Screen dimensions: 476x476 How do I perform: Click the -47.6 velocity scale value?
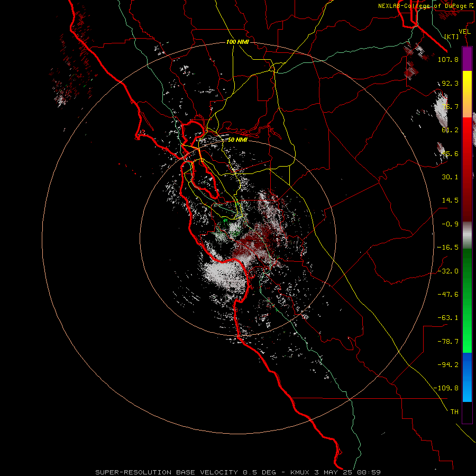[x=448, y=295]
